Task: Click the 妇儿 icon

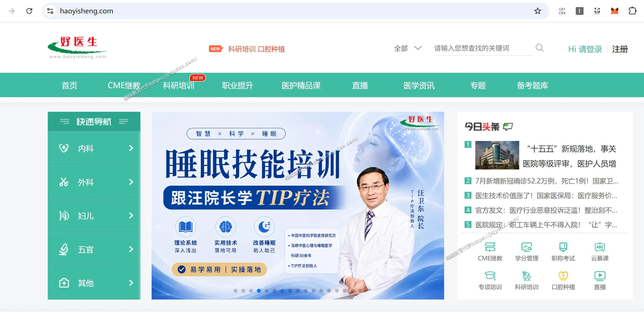Action: 64,215
